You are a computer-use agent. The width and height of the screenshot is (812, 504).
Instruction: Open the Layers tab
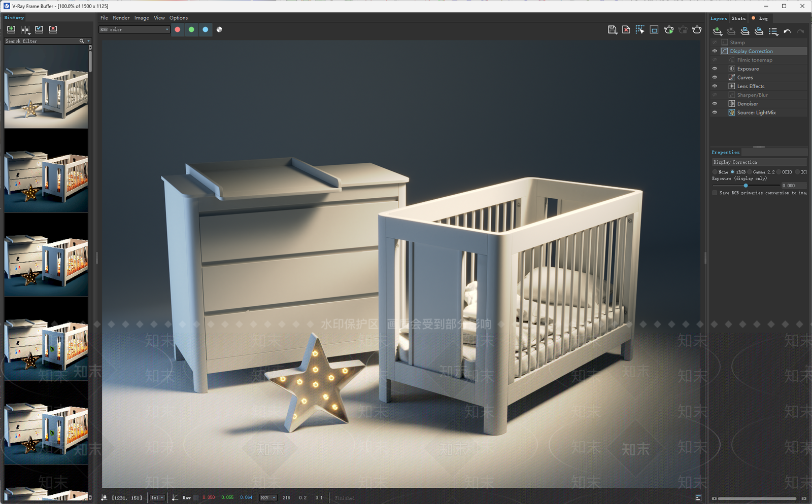coord(719,18)
